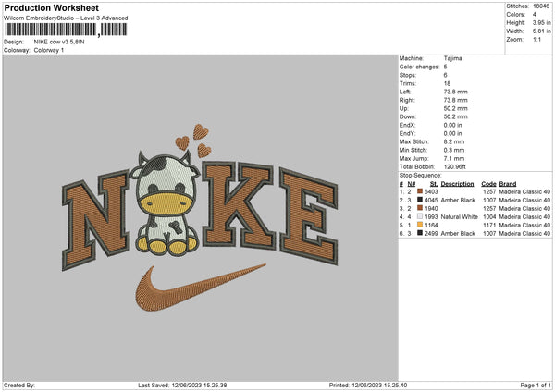The width and height of the screenshot is (555, 392).
Task: Click stitch count '1940' in row 3
Action: coord(431,208)
